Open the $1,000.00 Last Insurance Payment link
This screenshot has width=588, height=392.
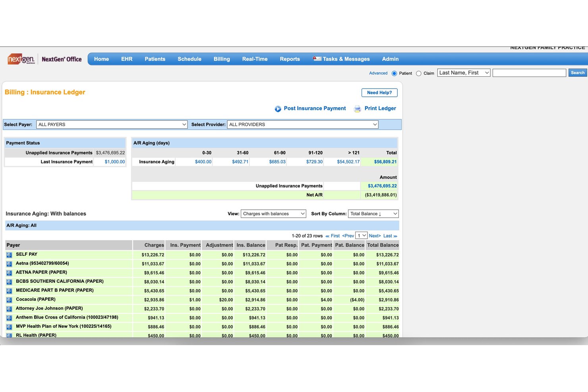115,162
